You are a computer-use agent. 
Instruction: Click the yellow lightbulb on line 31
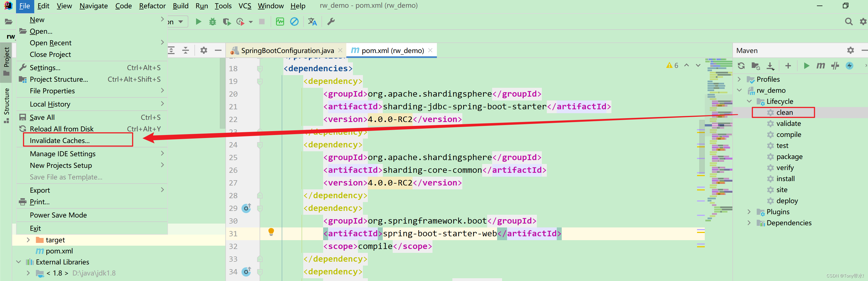pos(271,232)
